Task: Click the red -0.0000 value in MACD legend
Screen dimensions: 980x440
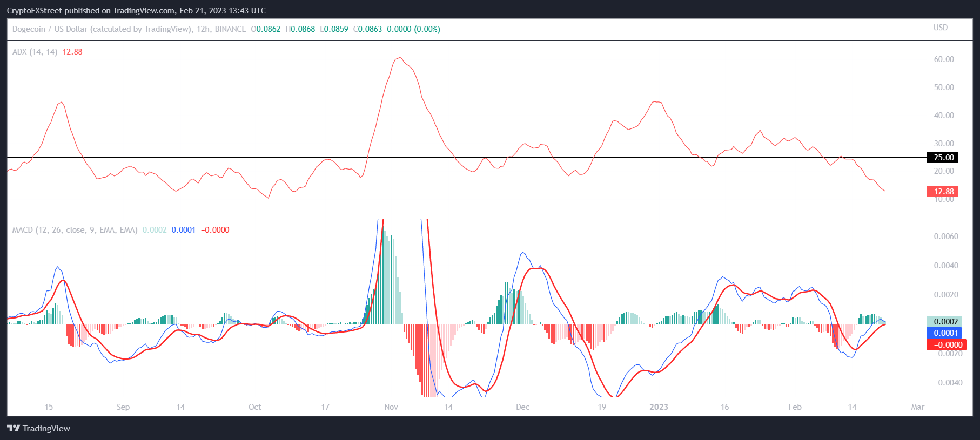Action: 215,230
